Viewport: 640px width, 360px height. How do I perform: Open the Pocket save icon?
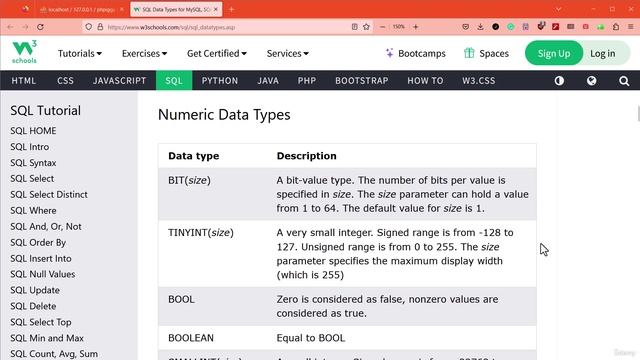click(465, 27)
